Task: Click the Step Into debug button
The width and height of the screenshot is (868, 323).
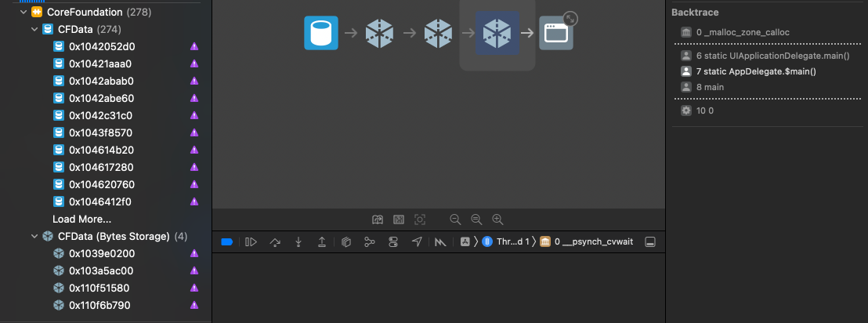Action: 298,242
